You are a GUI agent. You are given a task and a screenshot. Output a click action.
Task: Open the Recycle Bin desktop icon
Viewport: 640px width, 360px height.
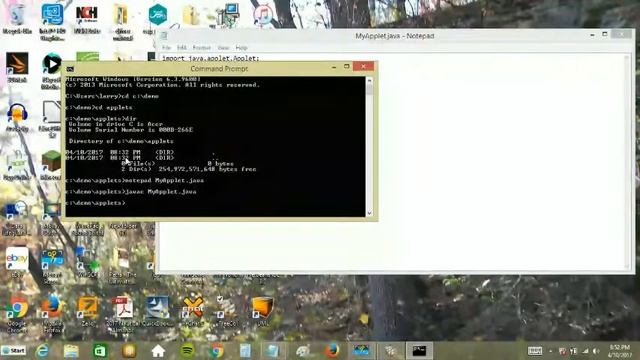17,16
